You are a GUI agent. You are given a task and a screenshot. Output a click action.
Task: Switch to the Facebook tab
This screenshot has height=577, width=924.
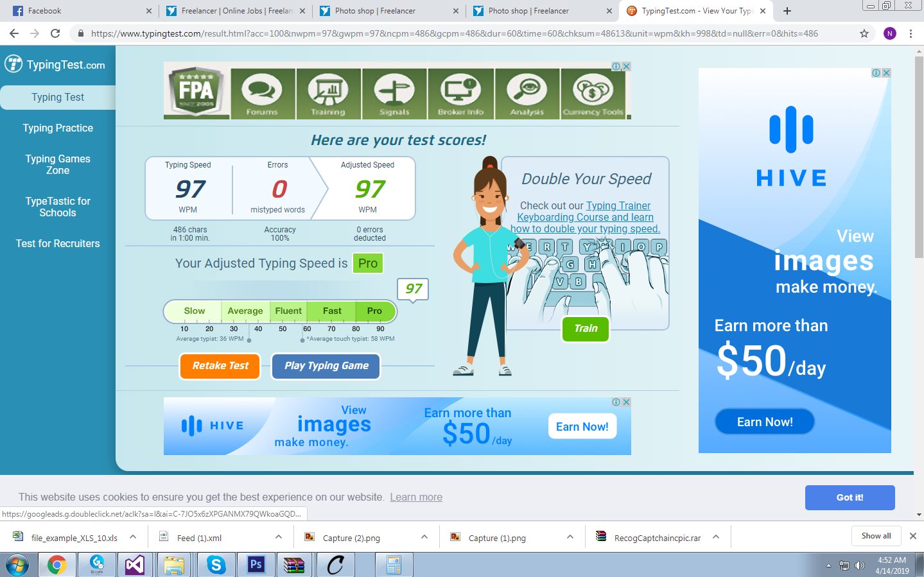(x=81, y=11)
